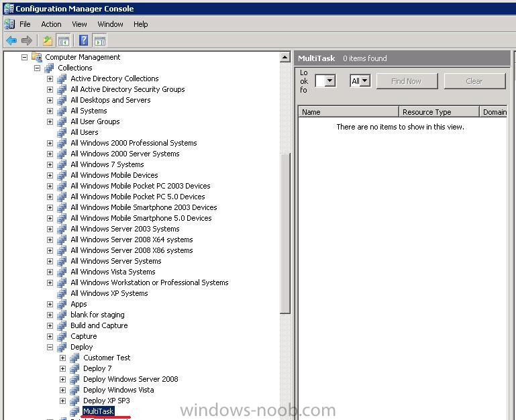Viewport: 516px width, 420px height.
Task: Click the Configuration Manager Console title icon
Action: coord(9,9)
